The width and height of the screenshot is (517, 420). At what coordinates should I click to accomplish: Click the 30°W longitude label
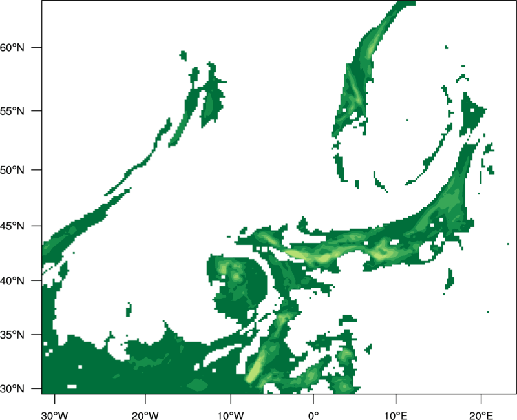tap(55, 415)
